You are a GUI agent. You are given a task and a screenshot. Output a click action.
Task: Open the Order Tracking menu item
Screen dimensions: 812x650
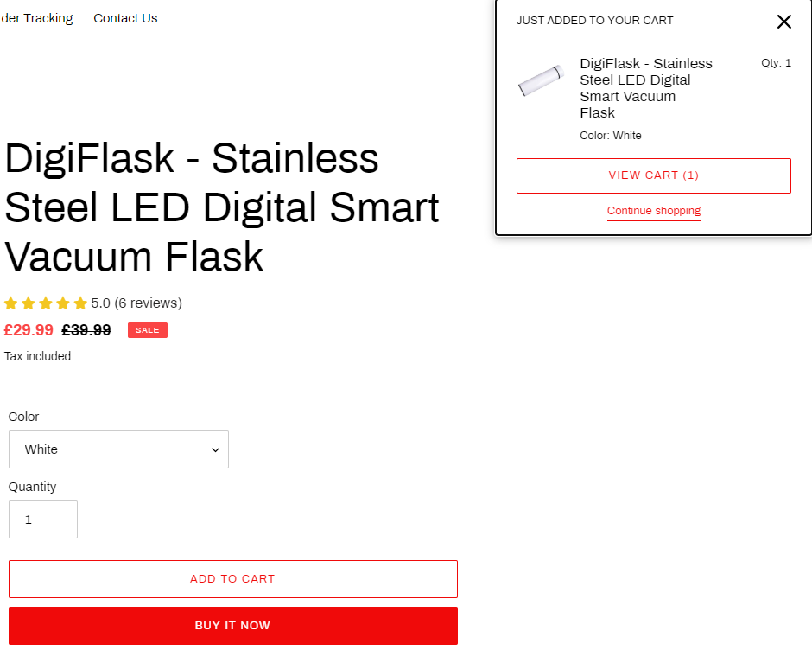(36, 18)
